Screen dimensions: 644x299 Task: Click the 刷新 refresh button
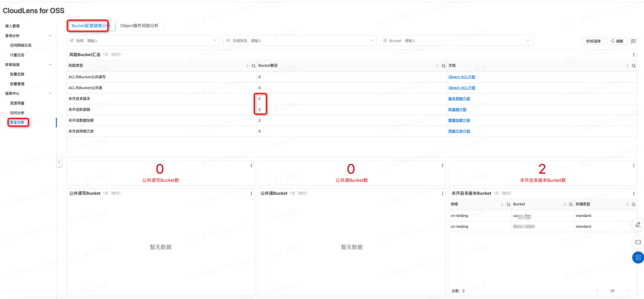(x=617, y=41)
